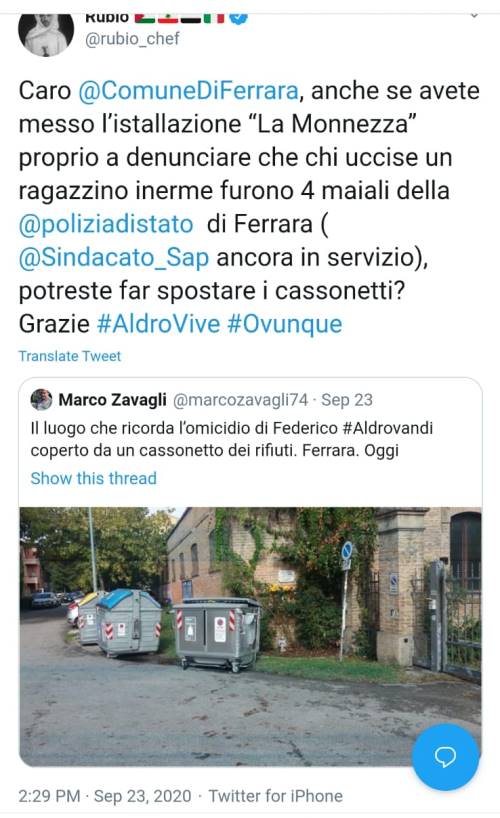Image resolution: width=500 pixels, height=818 pixels.
Task: Tap the blue reply bubble button
Action: [x=445, y=756]
